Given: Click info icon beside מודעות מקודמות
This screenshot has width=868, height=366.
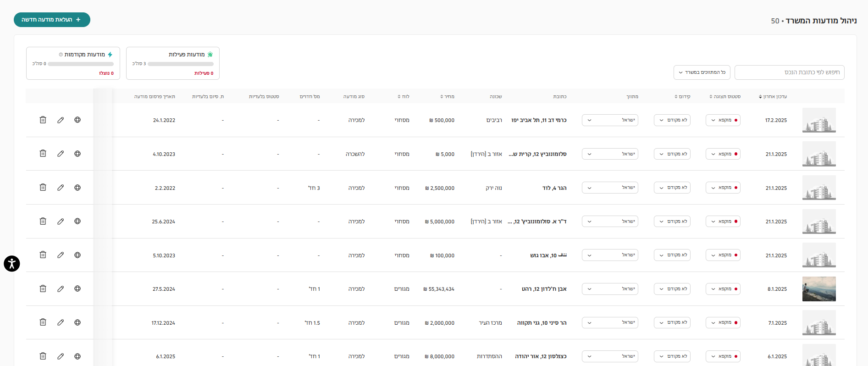Looking at the screenshot, I should coord(61,55).
